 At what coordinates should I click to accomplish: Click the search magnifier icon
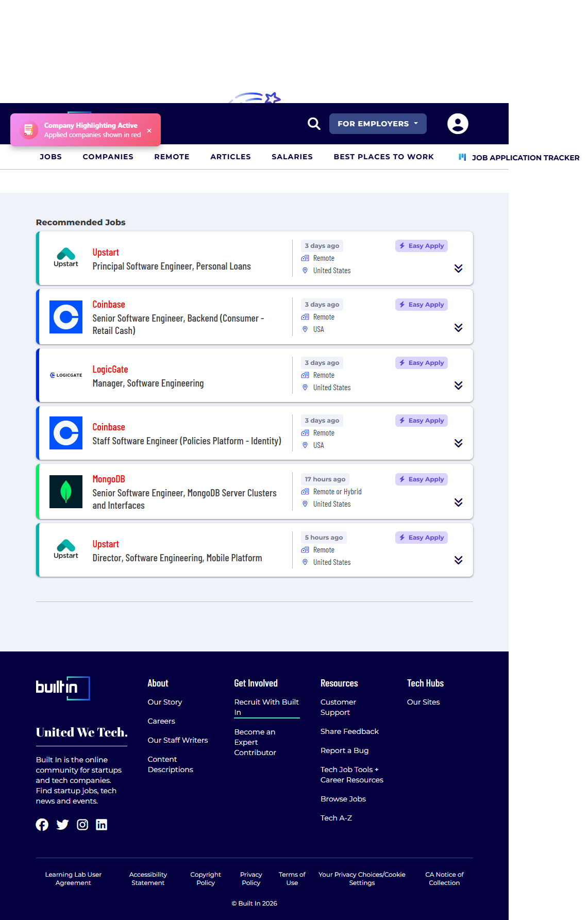[x=314, y=124]
